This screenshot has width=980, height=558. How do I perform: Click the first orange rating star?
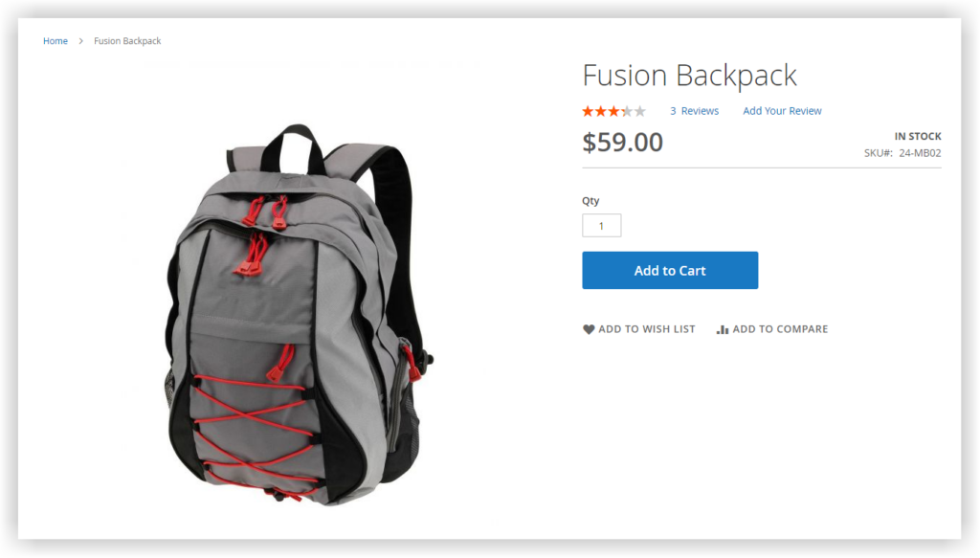[x=588, y=111]
